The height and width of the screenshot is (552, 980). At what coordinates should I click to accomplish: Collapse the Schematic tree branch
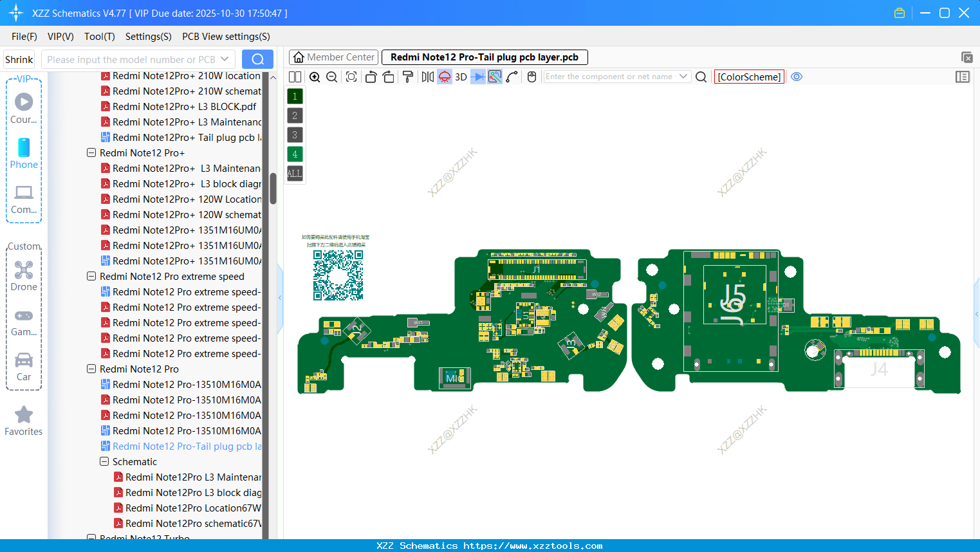pyautogui.click(x=104, y=461)
